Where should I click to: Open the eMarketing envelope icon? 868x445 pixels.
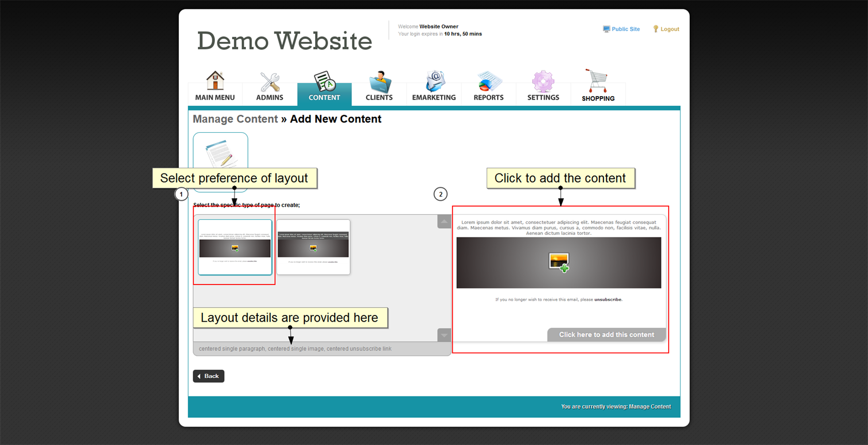[434, 82]
